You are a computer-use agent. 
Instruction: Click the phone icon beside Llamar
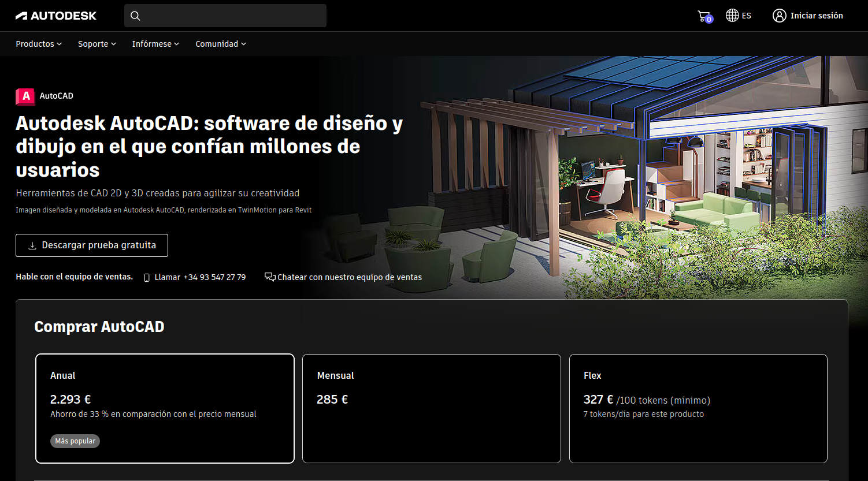pos(147,277)
